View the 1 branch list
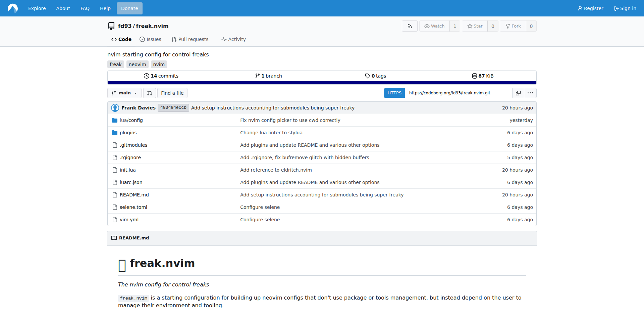 click(268, 76)
